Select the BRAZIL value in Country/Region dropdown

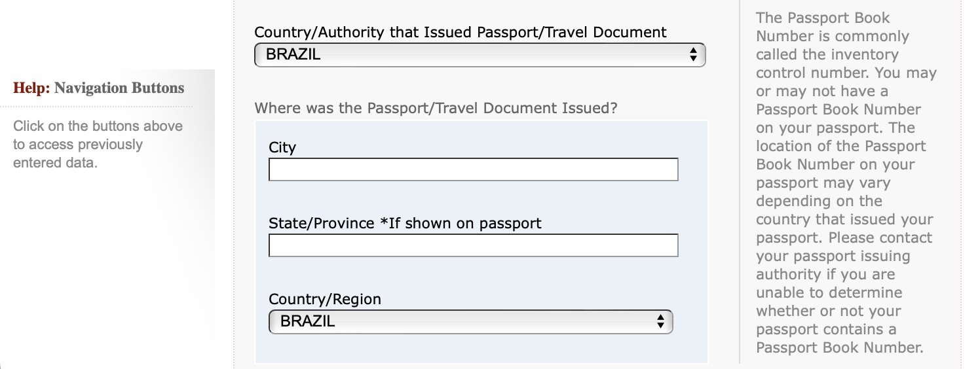tap(307, 321)
